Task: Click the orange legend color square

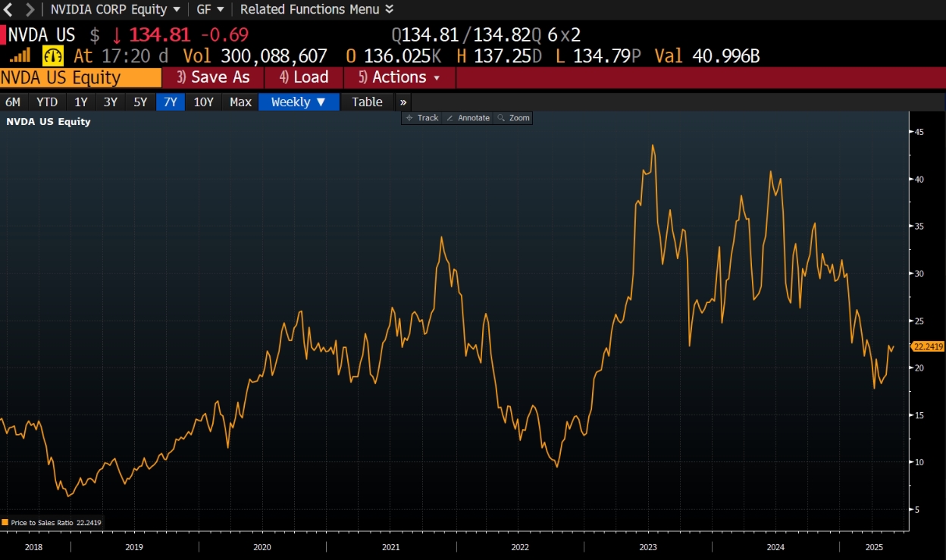Action: tap(5, 522)
